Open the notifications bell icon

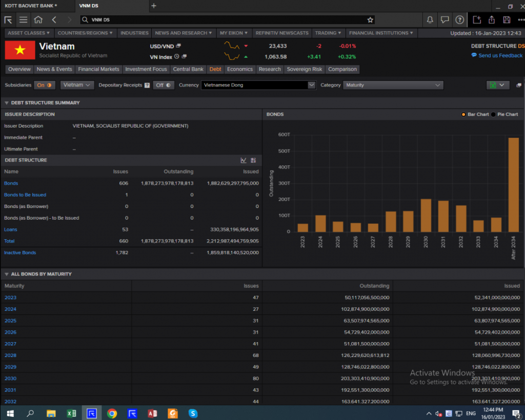tap(430, 20)
